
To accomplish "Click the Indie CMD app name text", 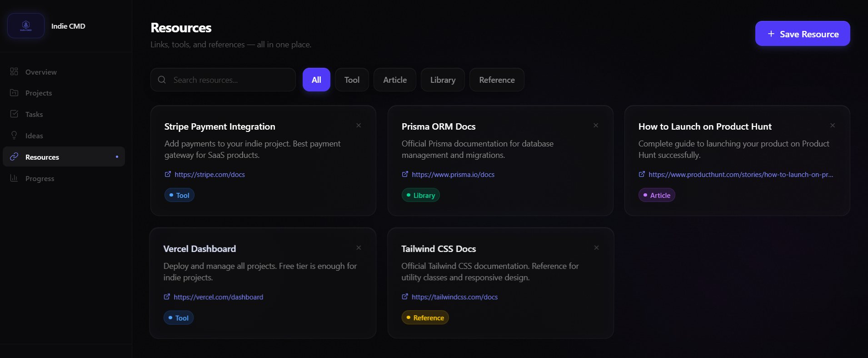I will point(68,26).
